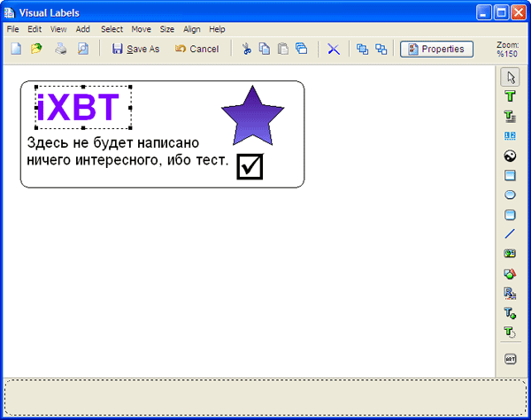This screenshot has height=420, width=531.
Task: Cut the selected object with scissors
Action: [x=247, y=49]
